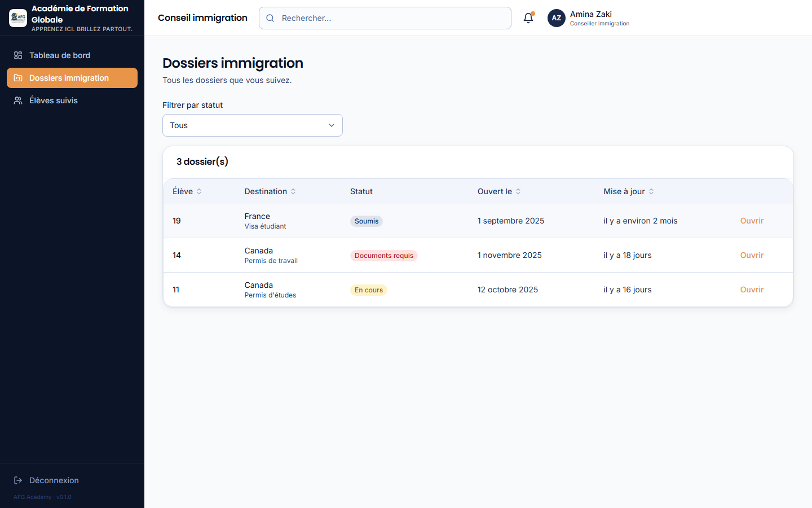Viewport: 812px width, 508px height.
Task: Click the 1 septembre 2025 date
Action: pyautogui.click(x=511, y=221)
